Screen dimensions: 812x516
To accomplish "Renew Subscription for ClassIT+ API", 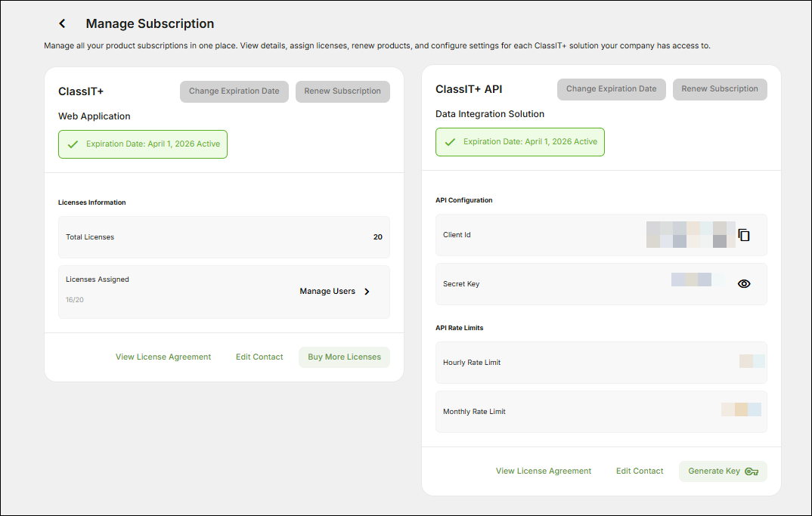I will (719, 89).
